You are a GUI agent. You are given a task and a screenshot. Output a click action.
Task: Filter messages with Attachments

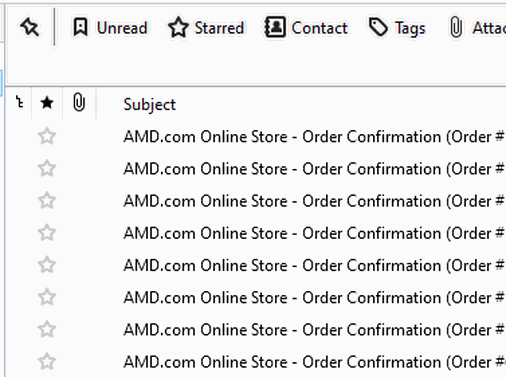(478, 28)
